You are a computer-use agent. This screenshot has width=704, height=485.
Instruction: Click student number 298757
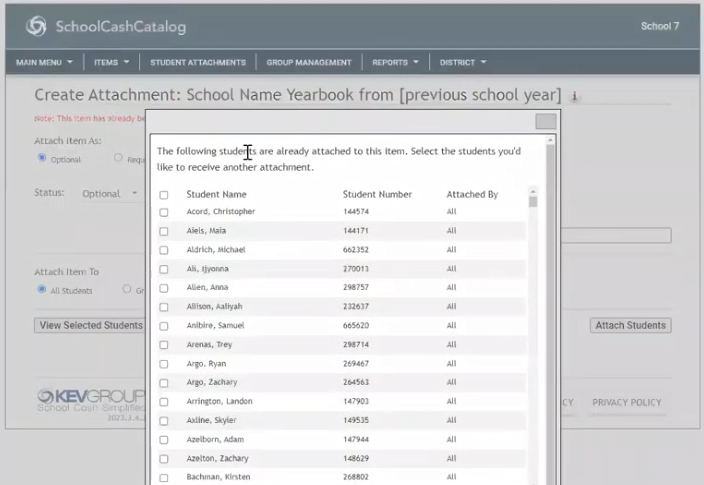[356, 287]
